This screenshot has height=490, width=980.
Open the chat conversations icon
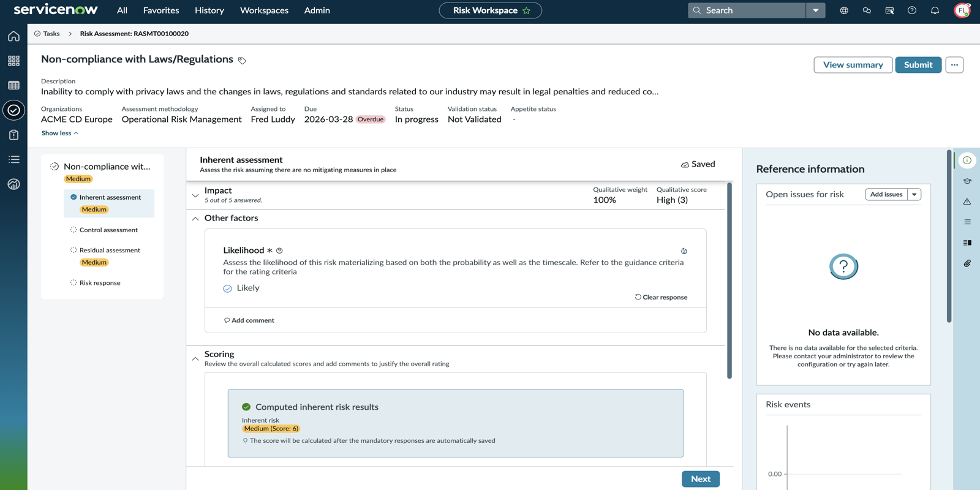867,10
